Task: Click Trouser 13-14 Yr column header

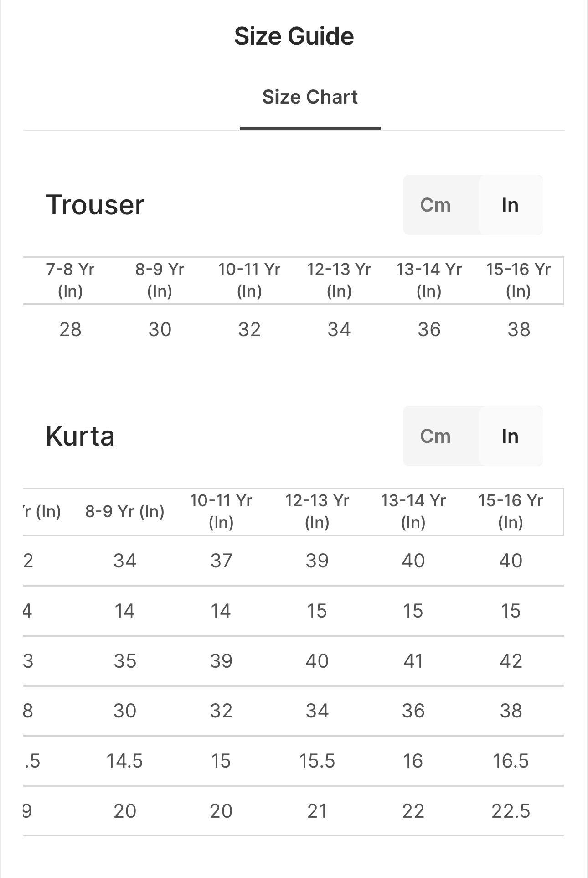Action: [428, 280]
